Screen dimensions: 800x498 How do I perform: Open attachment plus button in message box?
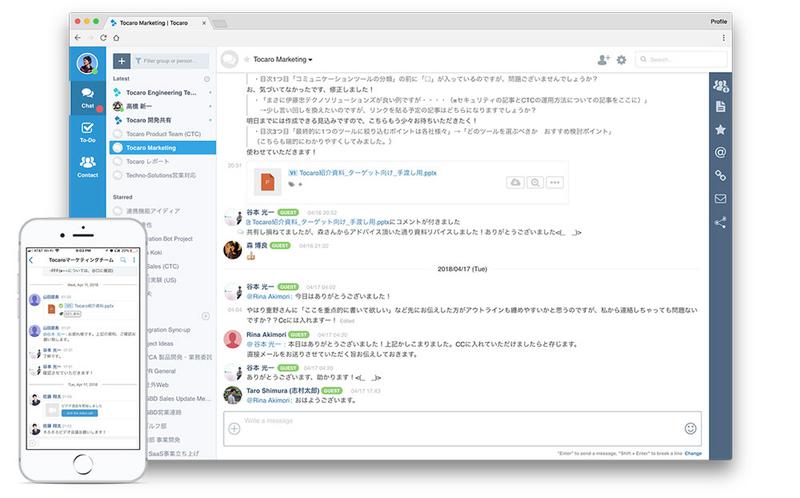[234, 429]
